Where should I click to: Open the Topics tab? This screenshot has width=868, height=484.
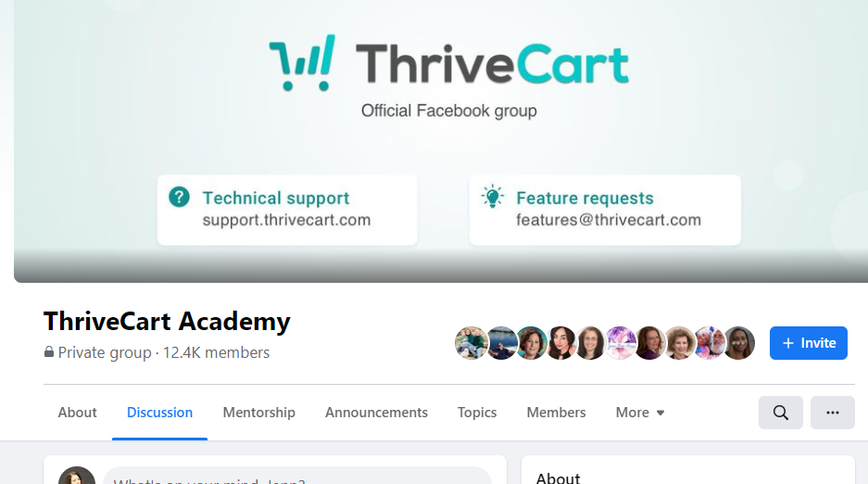click(x=477, y=413)
